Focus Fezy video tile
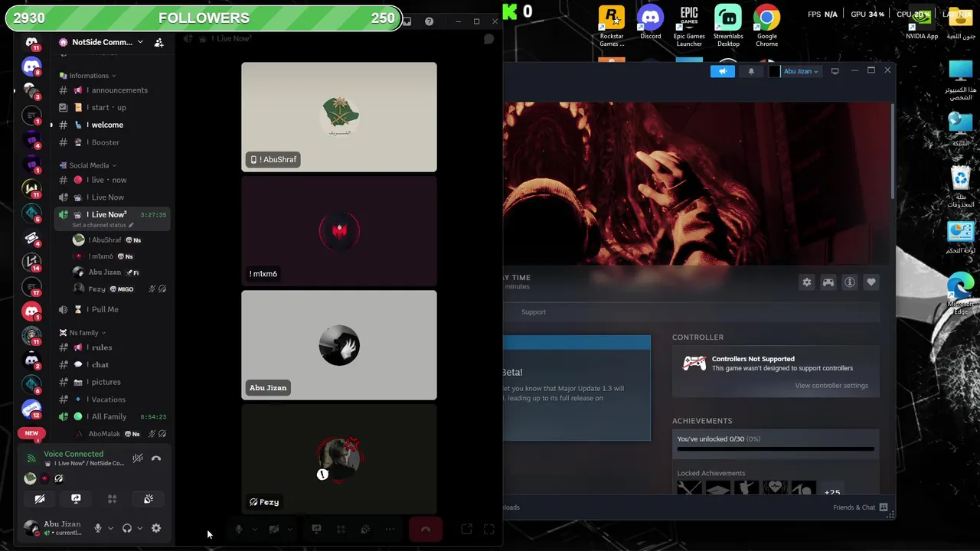 tap(339, 459)
